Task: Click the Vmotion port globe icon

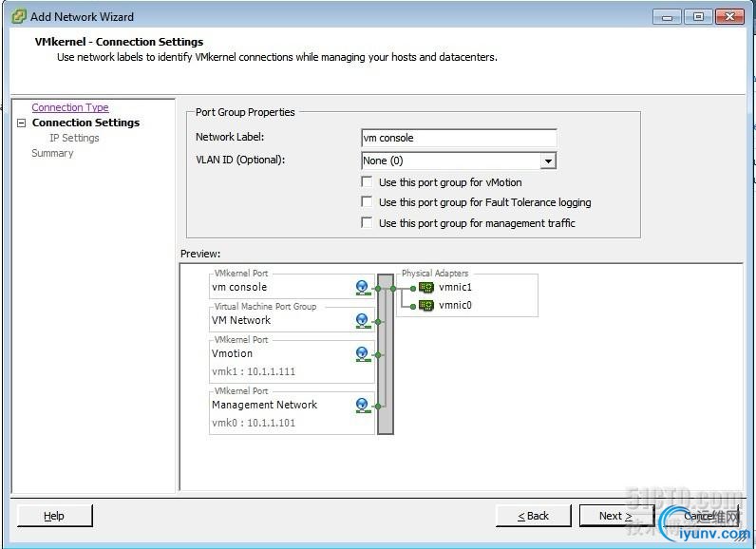Action: (363, 354)
